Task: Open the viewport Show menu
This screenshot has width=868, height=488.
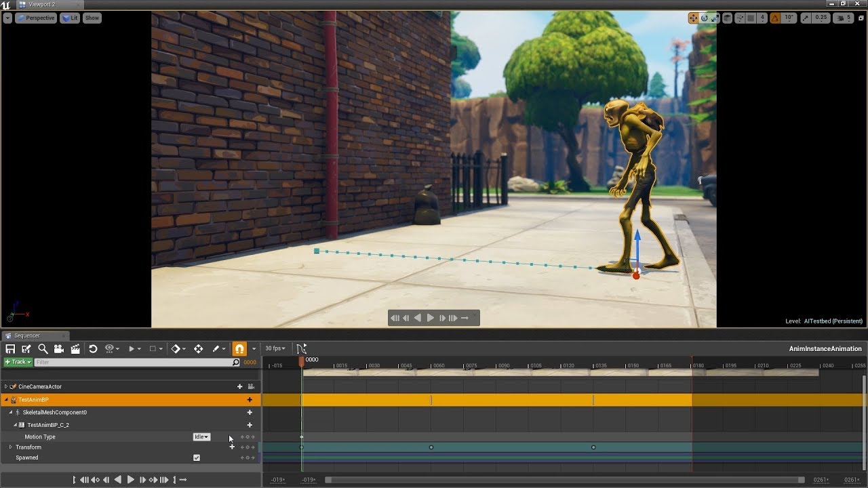Action: (92, 18)
